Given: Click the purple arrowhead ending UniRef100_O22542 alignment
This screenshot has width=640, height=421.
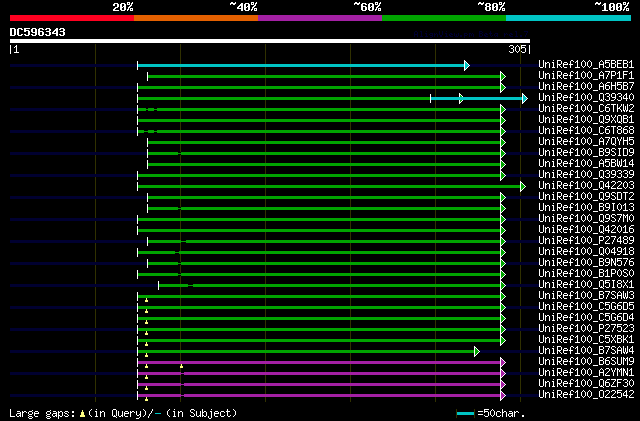Looking at the screenshot, I should [x=503, y=396].
